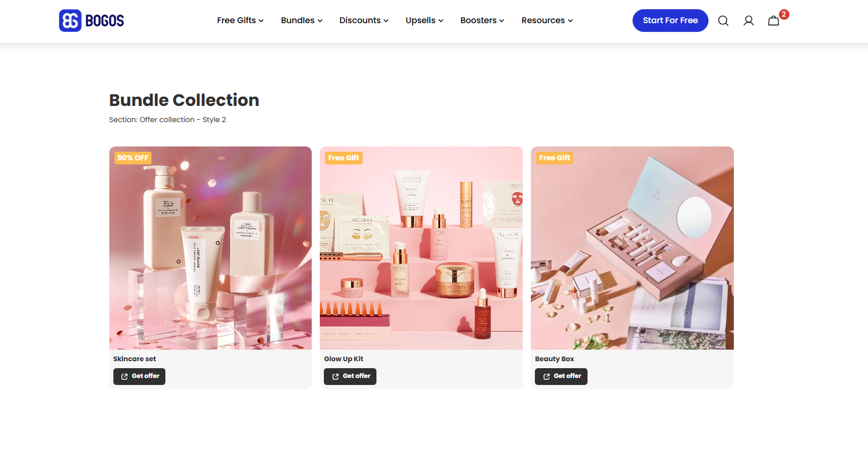Expand the Free Gifts dropdown menu
The width and height of the screenshot is (868, 466).
(x=241, y=20)
